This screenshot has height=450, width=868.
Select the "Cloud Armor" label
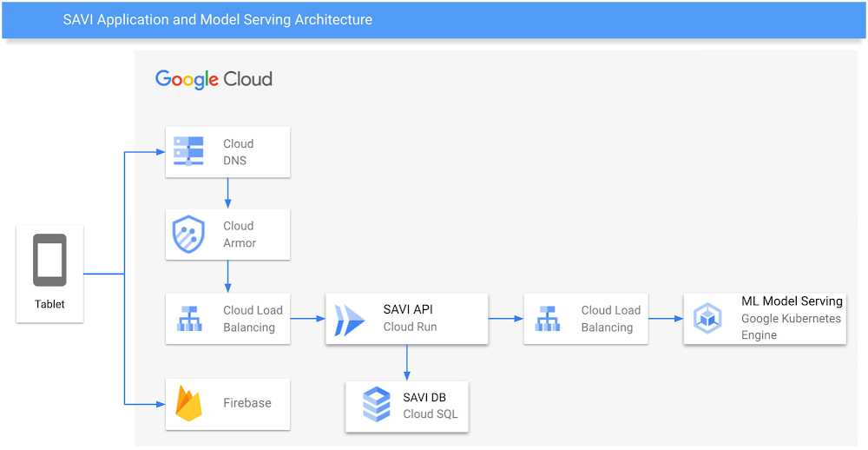pos(240,235)
